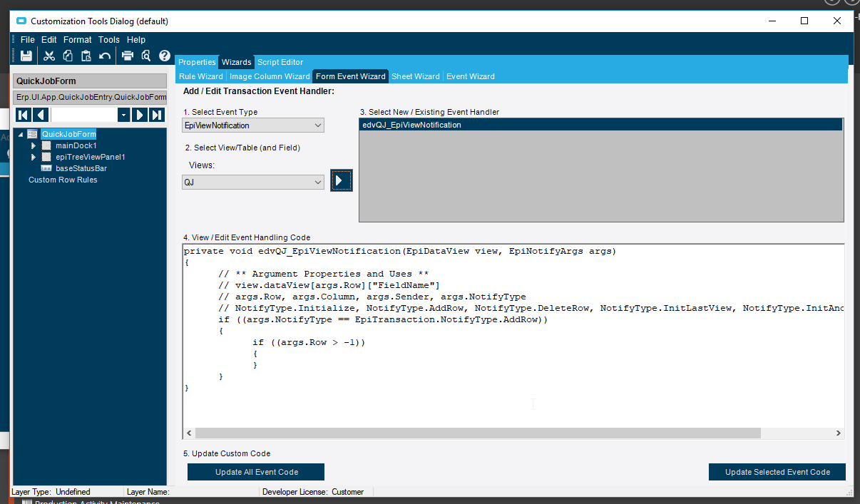Open the Format menu
Image resolution: width=860 pixels, height=504 pixels.
[77, 40]
